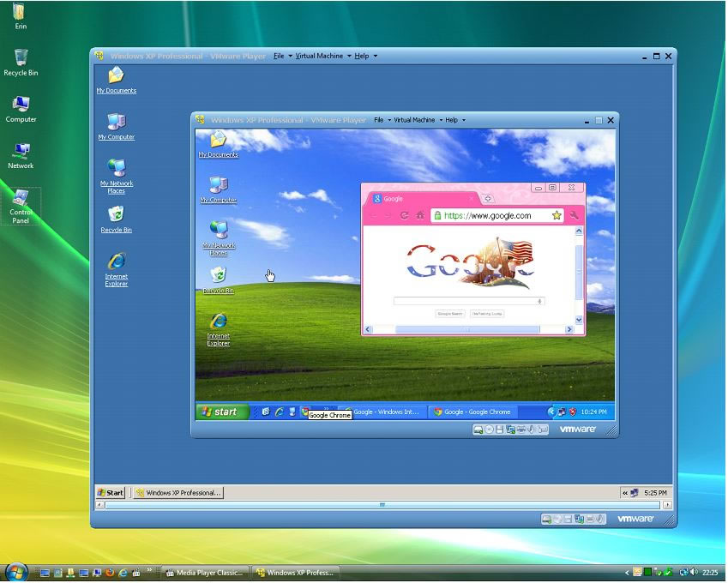Click the 22:25 clock in Vista taskbar
The width and height of the screenshot is (728, 583).
pos(710,573)
